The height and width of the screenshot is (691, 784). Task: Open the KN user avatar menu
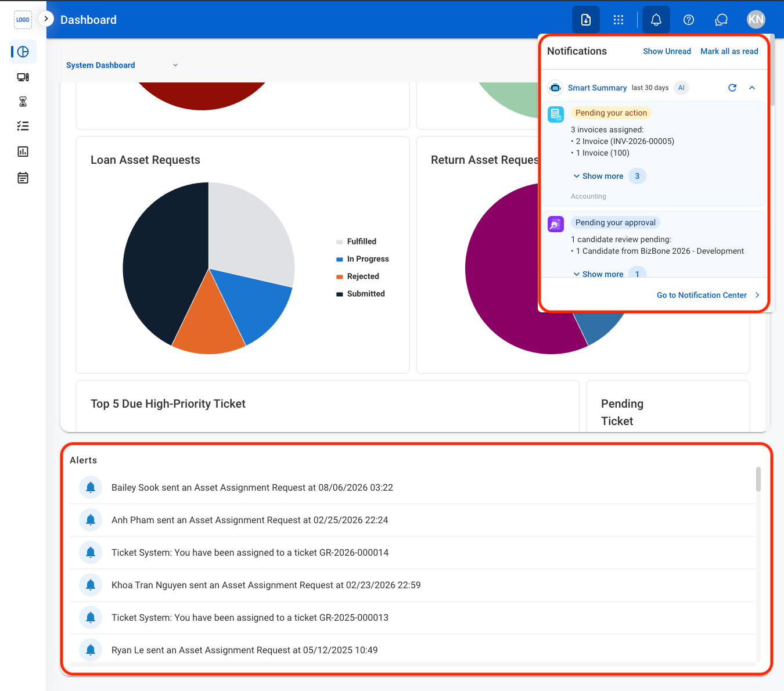[756, 20]
